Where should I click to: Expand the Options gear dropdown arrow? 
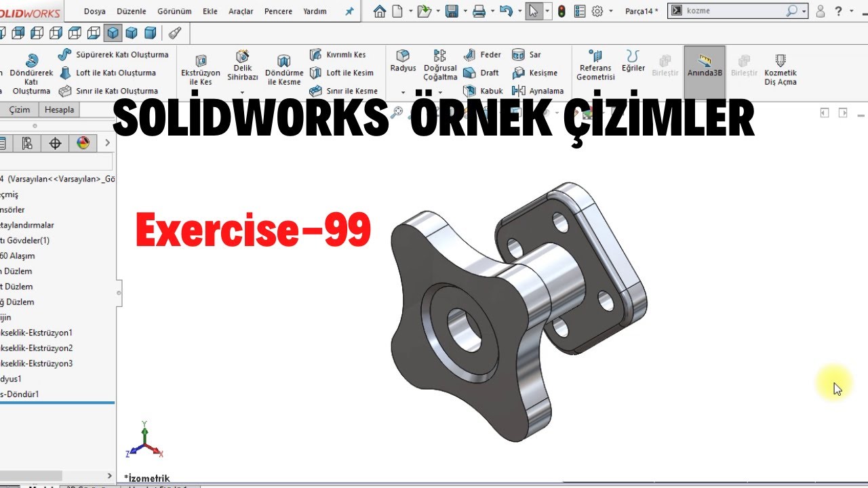point(611,12)
